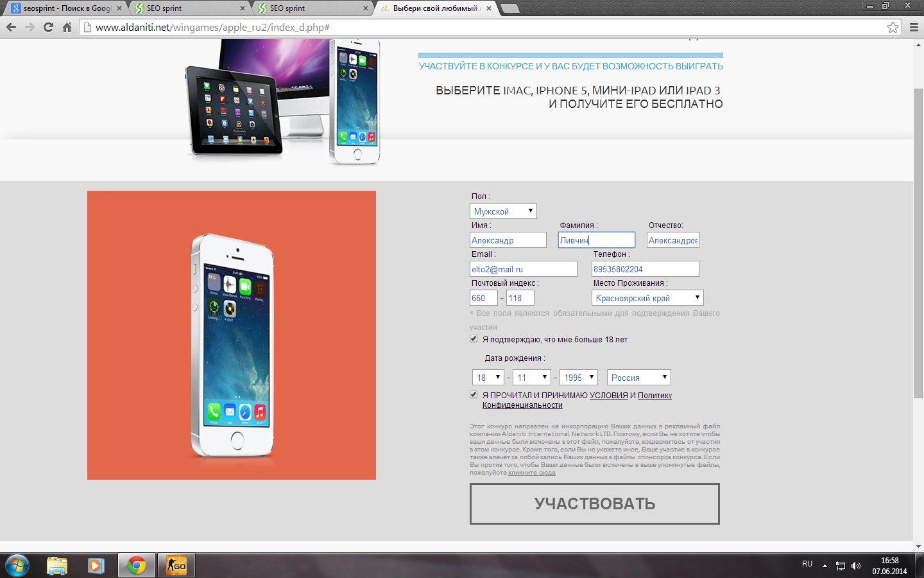Open the taskbar clock showing 16:58
Image resolution: width=924 pixels, height=578 pixels.
889,566
